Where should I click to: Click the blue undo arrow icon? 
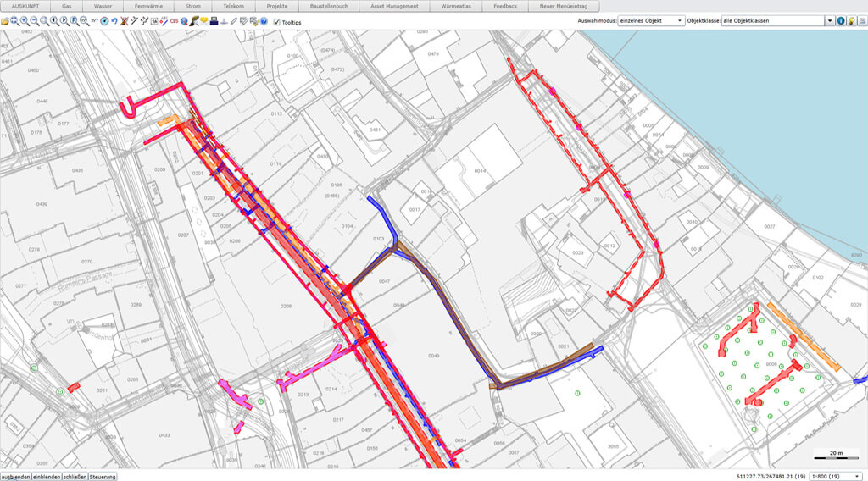click(114, 20)
